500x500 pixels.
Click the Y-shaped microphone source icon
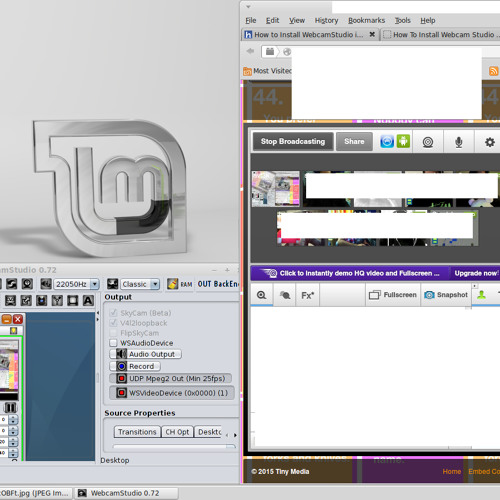click(x=57, y=301)
